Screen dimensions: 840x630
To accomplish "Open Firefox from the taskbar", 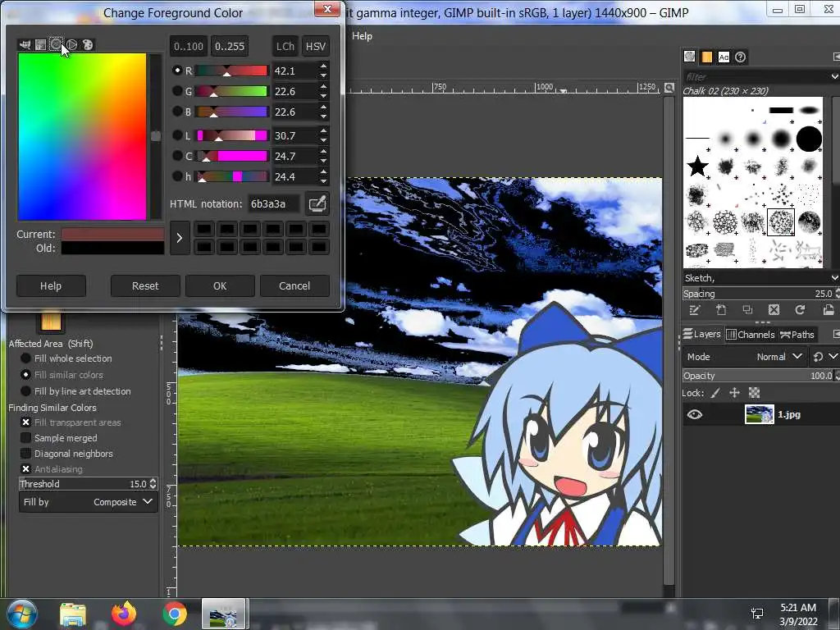I will point(124,614).
